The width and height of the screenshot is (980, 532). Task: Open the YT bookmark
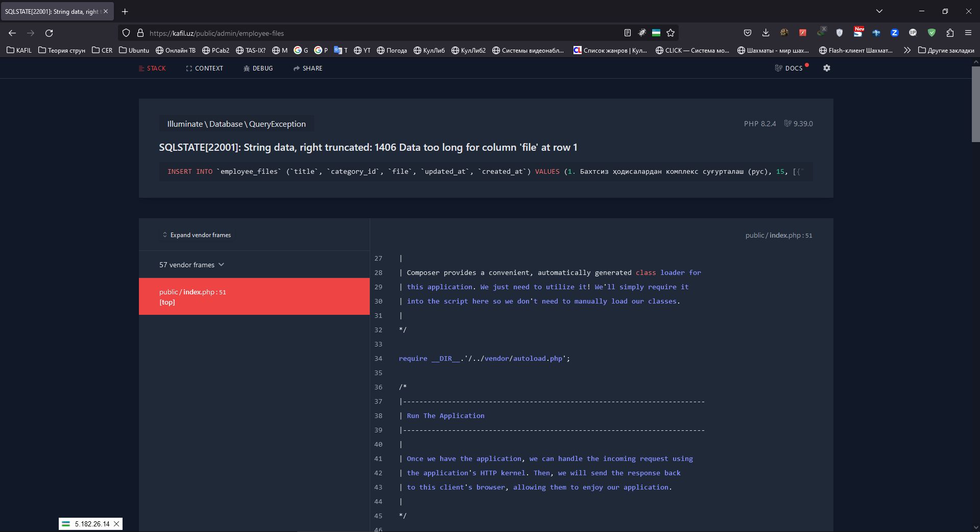coord(362,50)
